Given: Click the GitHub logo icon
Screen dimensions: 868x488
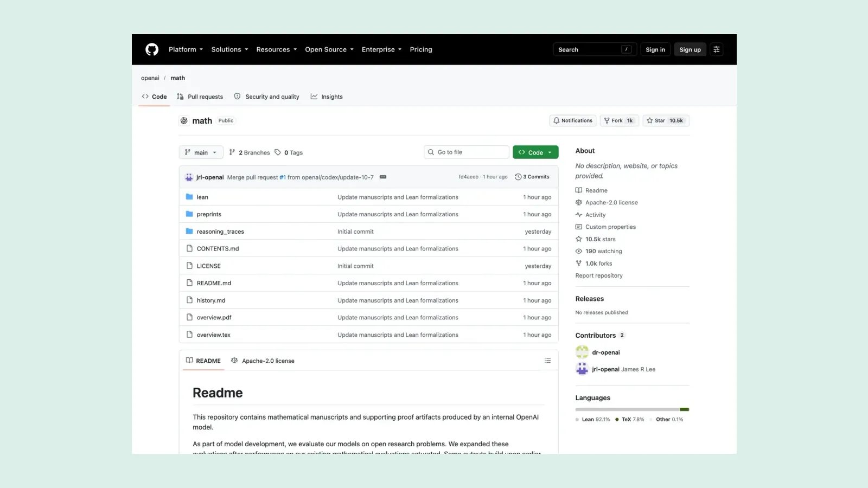Looking at the screenshot, I should pyautogui.click(x=152, y=49).
